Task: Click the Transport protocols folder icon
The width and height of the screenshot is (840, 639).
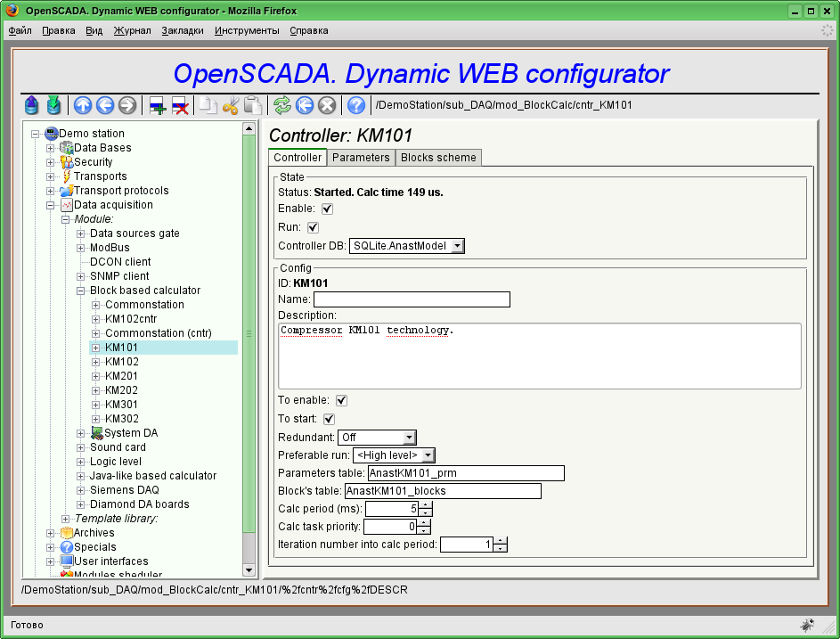Action: [67, 191]
